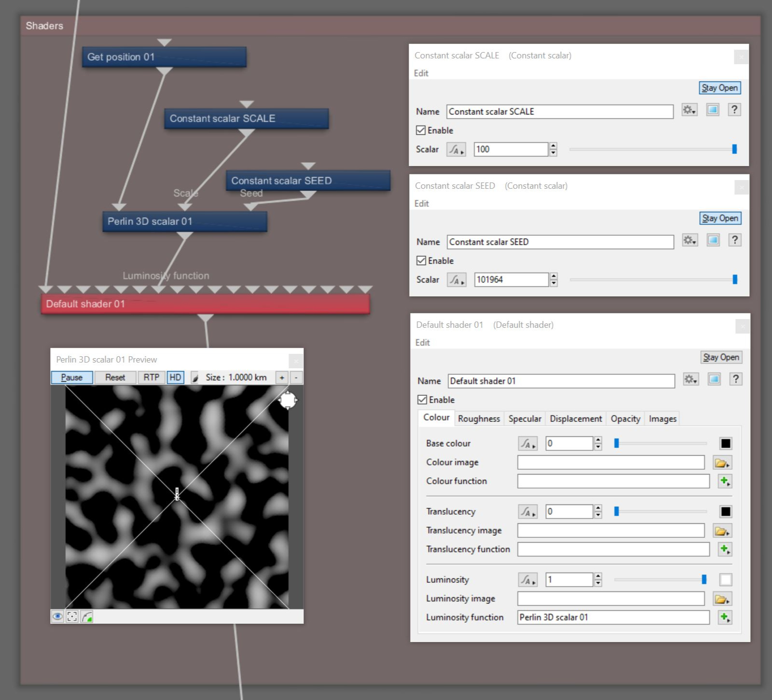Viewport: 772px width, 700px height.
Task: Click the Base colour value stepper
Action: click(x=598, y=444)
